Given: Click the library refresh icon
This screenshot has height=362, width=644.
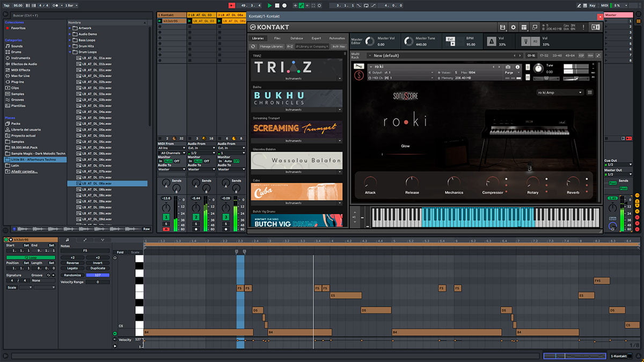Looking at the screenshot, I should tap(253, 47).
